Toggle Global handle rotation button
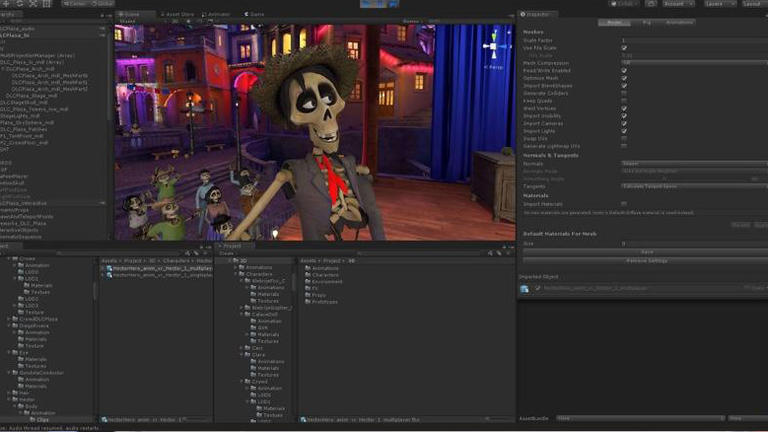Image resolution: width=768 pixels, height=432 pixels. click(x=102, y=3)
